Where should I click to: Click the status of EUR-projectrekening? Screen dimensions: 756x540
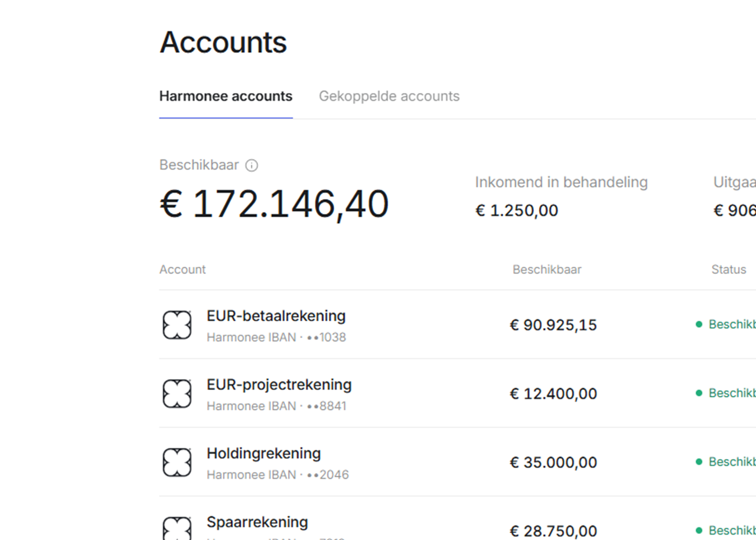pos(726,393)
